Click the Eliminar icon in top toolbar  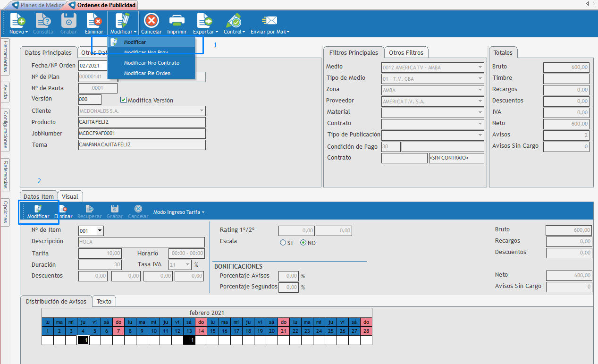point(94,21)
